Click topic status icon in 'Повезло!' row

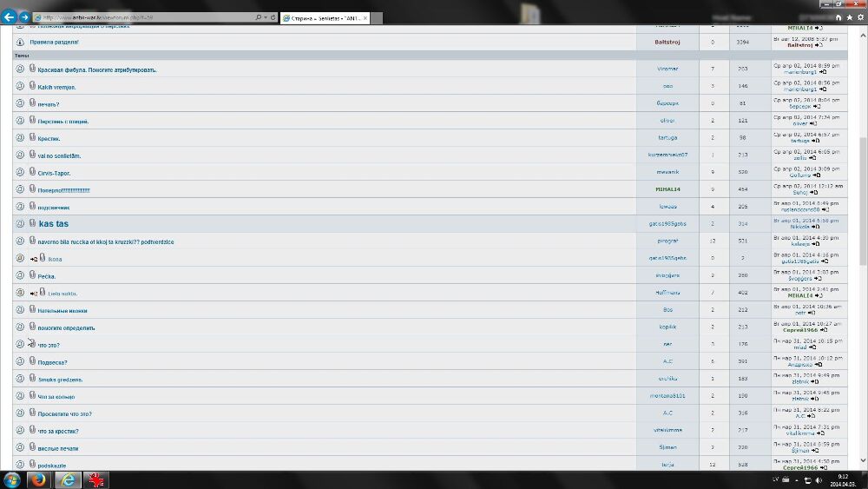[20, 189]
